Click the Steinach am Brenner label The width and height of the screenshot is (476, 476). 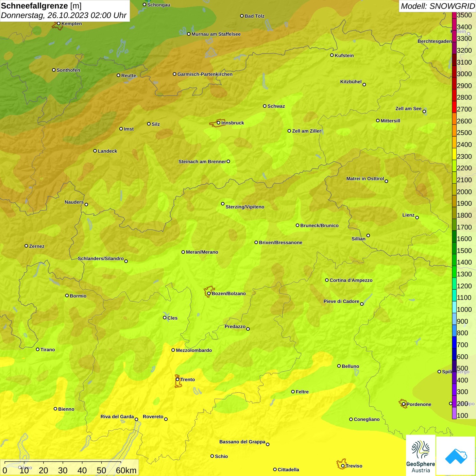tap(202, 161)
